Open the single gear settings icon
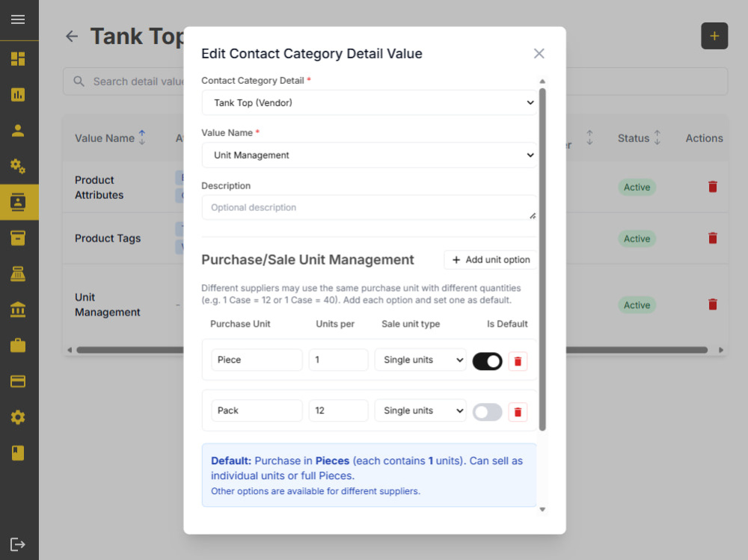The image size is (748, 560). point(18,417)
